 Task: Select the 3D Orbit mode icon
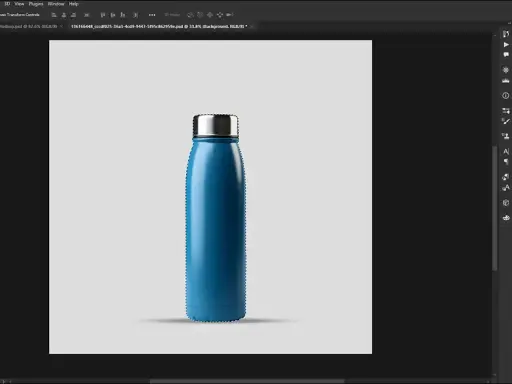pyautogui.click(x=190, y=15)
